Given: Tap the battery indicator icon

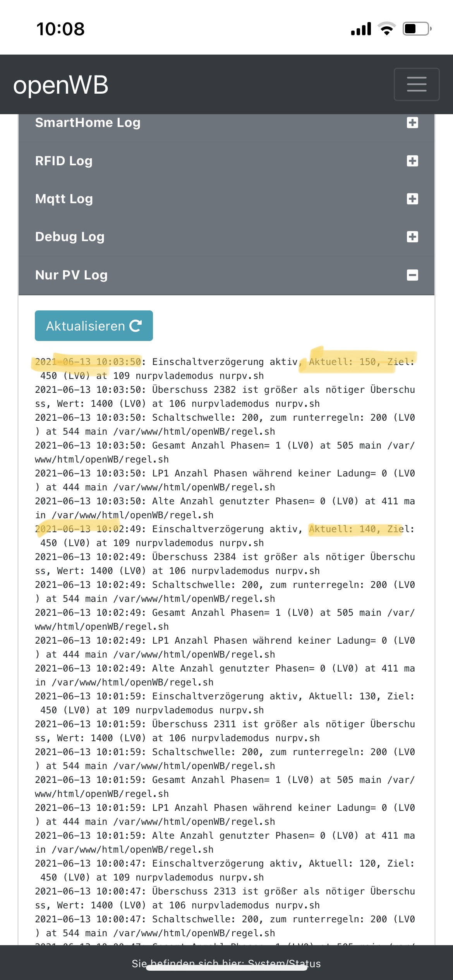Looking at the screenshot, I should coord(417,29).
